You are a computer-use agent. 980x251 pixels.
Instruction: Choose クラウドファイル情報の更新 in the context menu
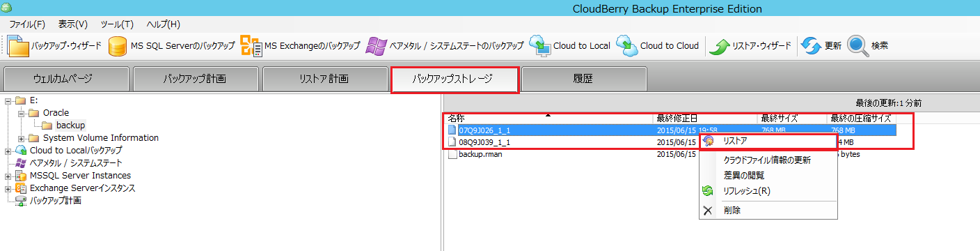[768, 160]
